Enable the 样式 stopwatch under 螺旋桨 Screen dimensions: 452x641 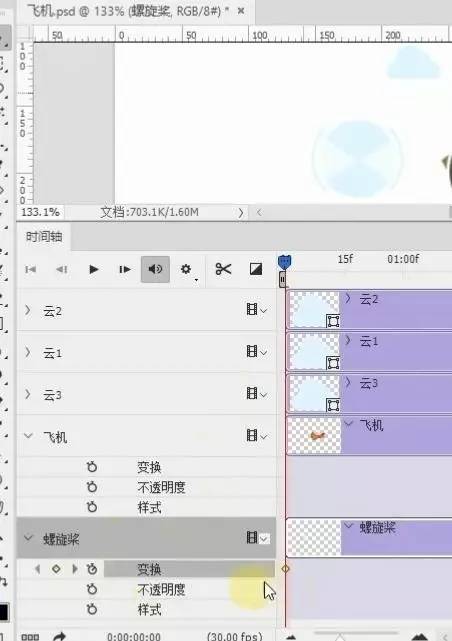[92, 610]
